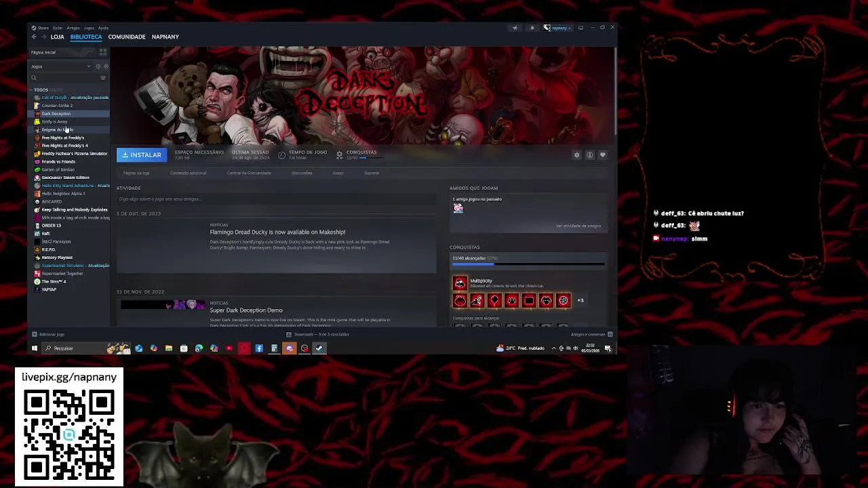
Task: Open the Página na loja link
Action: (136, 173)
